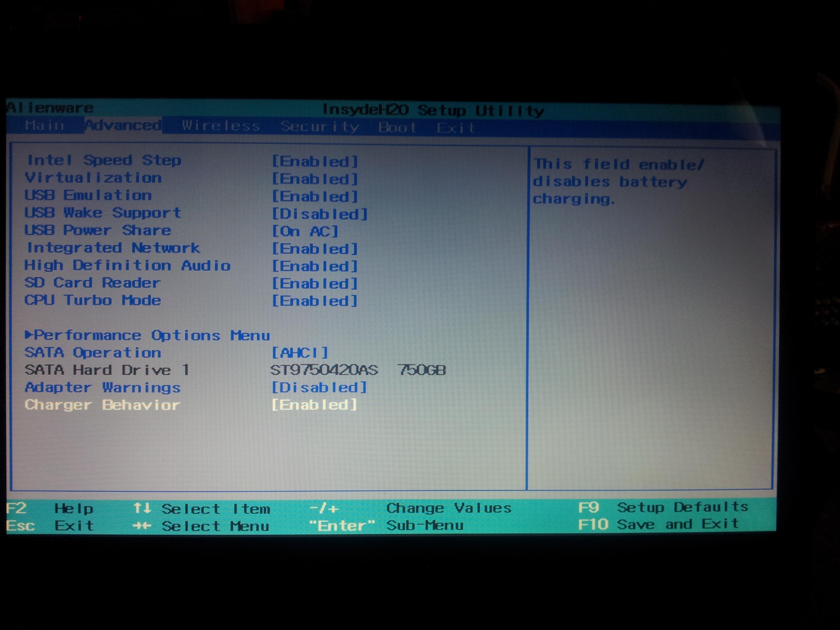Toggle Charger Behavior Enabled value
This screenshot has width=840, height=630.
pos(314,405)
